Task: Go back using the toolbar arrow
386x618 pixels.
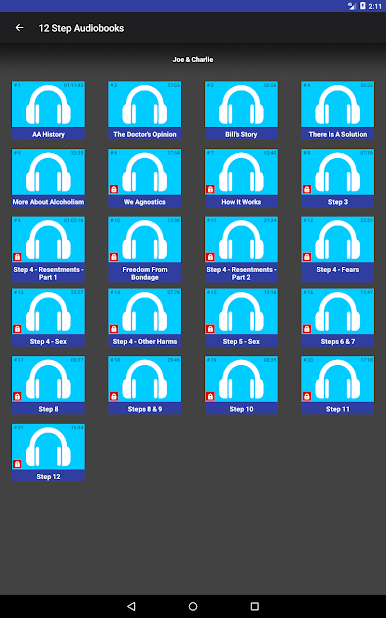Action: pos(19,28)
